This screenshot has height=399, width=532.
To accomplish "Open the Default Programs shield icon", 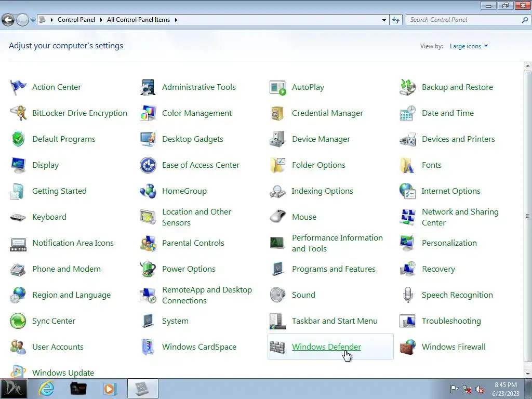I will click(18, 139).
